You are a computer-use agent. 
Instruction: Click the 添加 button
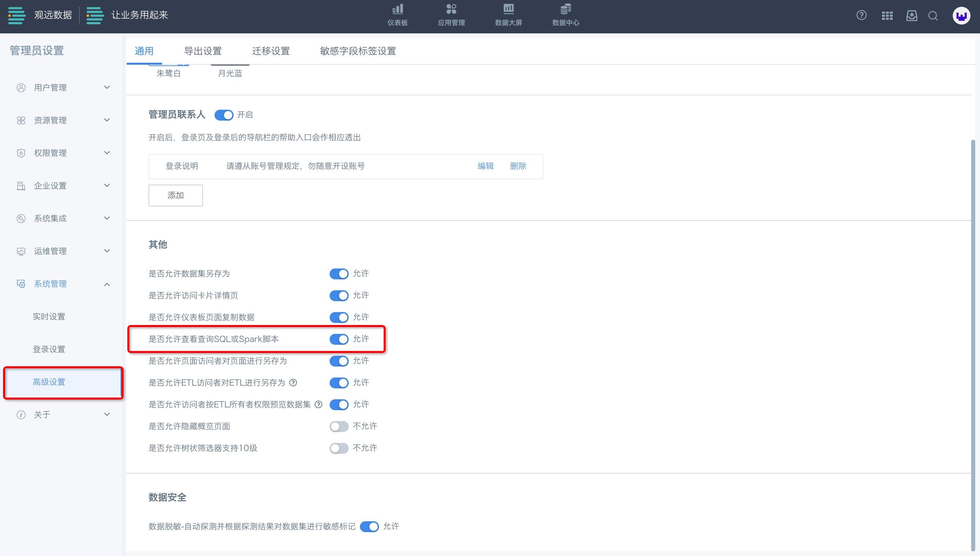[176, 196]
